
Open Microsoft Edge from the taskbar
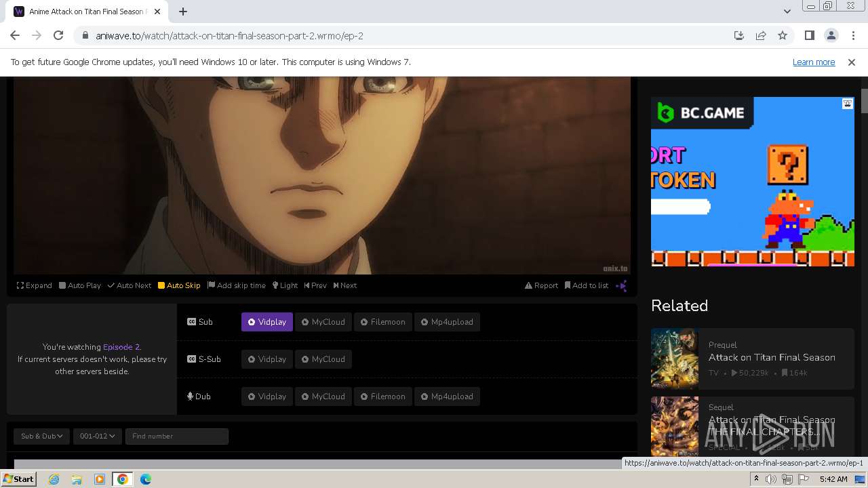(146, 479)
